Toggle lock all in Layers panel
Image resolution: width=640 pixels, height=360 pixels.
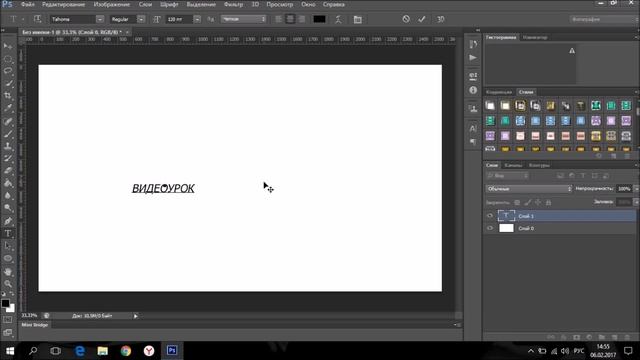click(549, 202)
